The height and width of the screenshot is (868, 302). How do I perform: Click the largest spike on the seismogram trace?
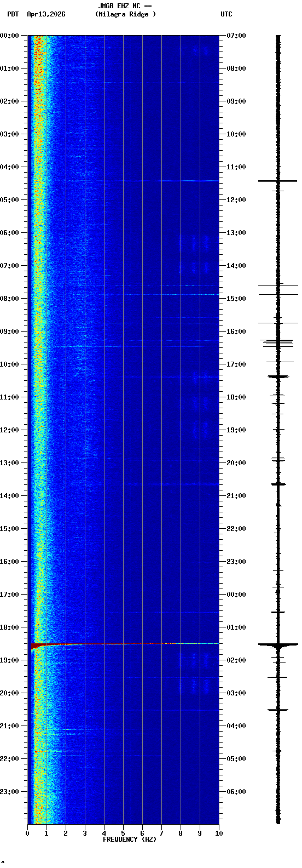pyautogui.click(x=278, y=645)
